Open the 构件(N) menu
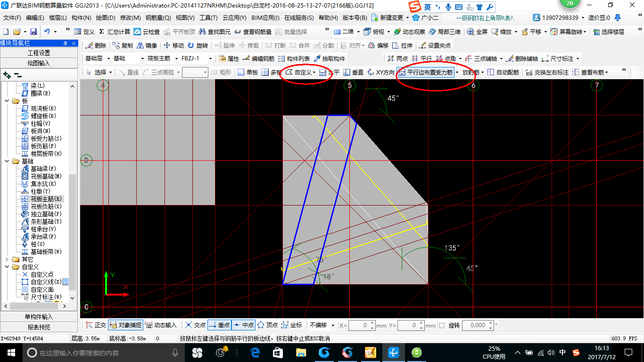This screenshot has width=644, height=362. tap(81, 18)
